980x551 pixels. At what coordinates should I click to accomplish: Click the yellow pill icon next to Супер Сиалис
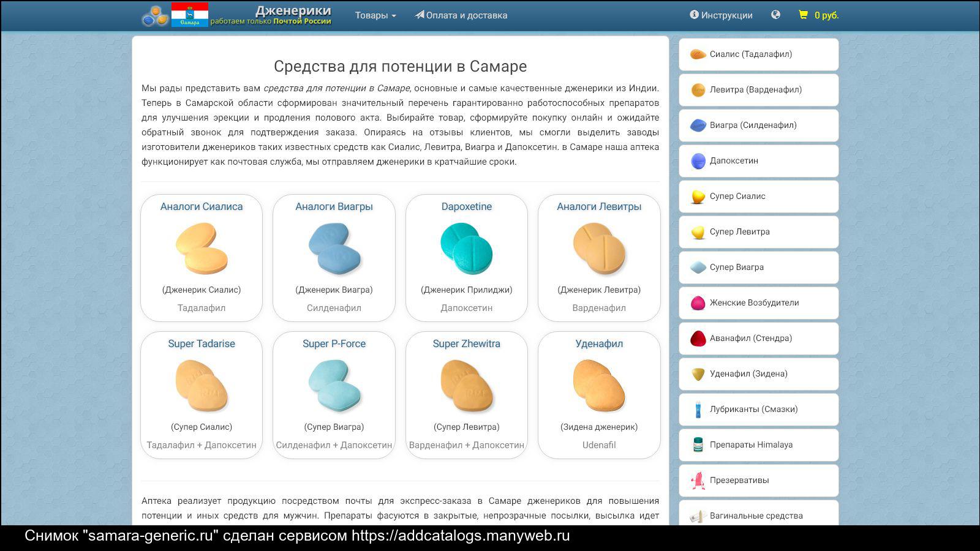pyautogui.click(x=698, y=197)
